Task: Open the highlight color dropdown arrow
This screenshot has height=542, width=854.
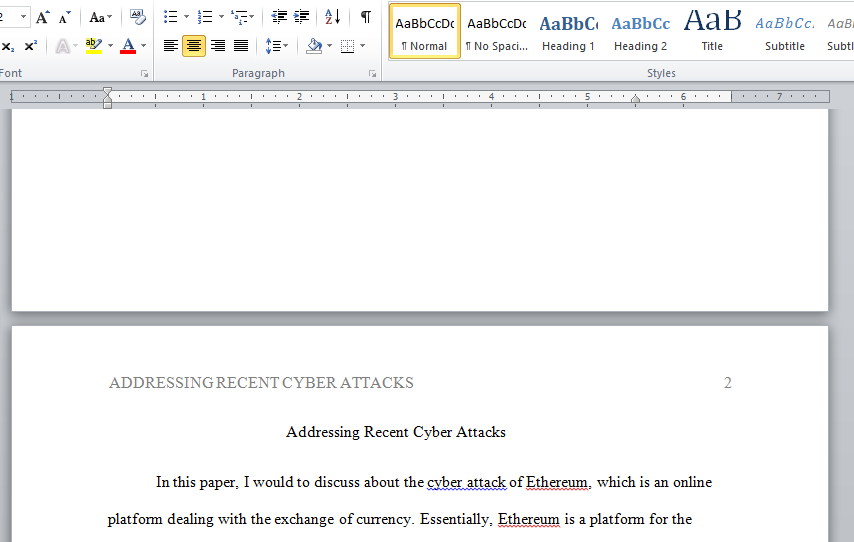Action: [111, 46]
